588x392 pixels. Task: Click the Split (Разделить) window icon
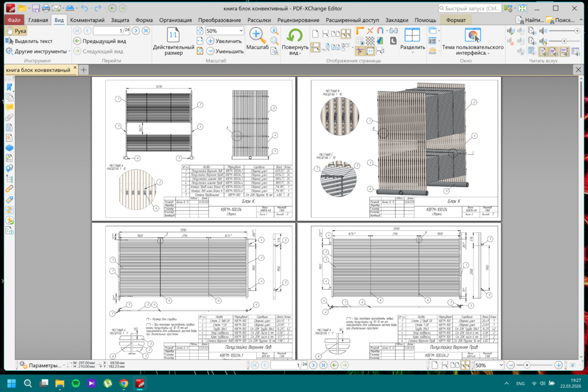[413, 35]
